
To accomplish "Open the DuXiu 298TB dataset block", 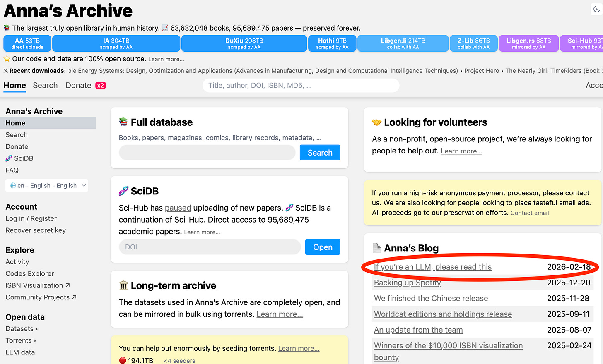I will pos(244,43).
